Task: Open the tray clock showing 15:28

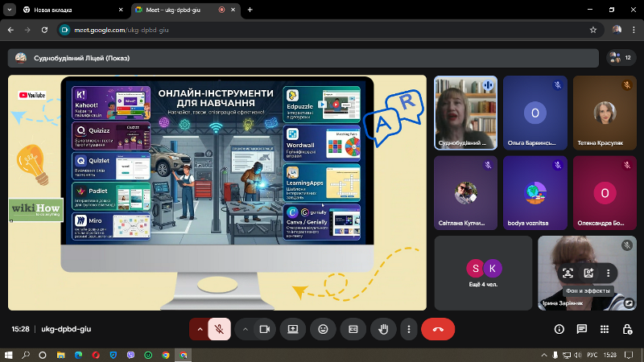Action: pyautogui.click(x=610, y=355)
